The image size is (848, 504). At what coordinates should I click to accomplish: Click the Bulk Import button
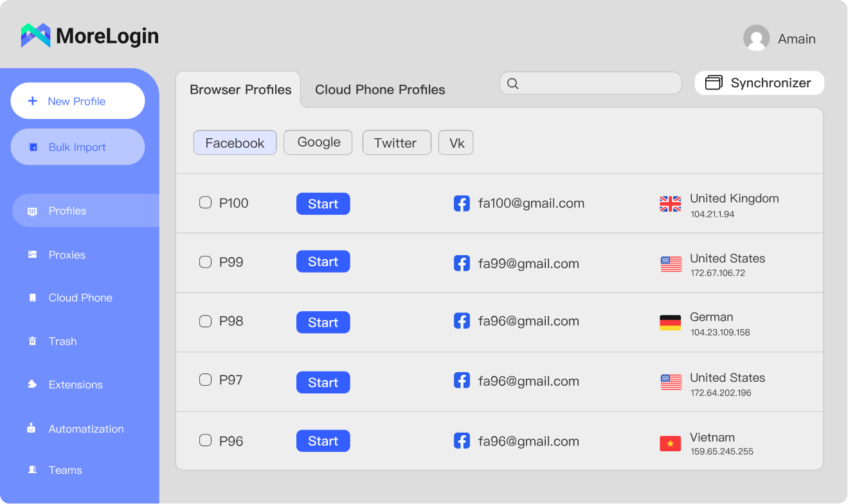click(x=78, y=147)
